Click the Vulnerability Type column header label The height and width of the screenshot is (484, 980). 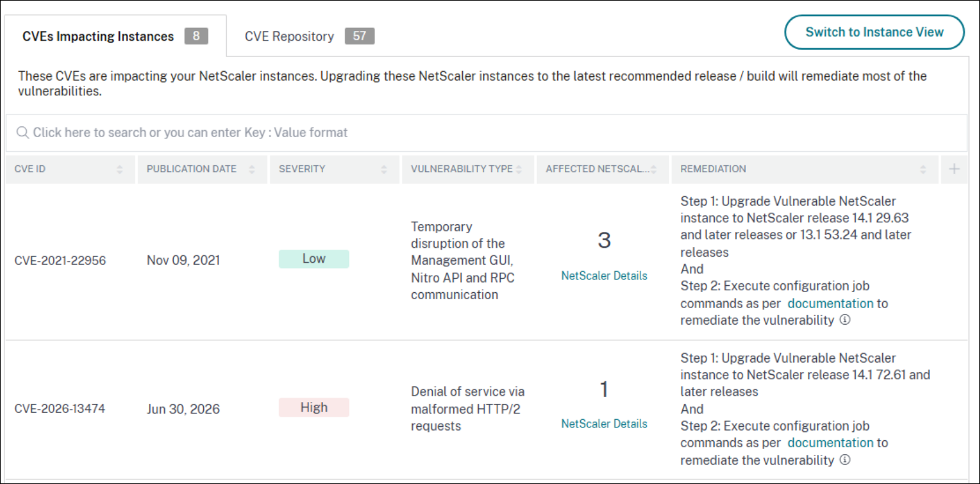click(461, 169)
